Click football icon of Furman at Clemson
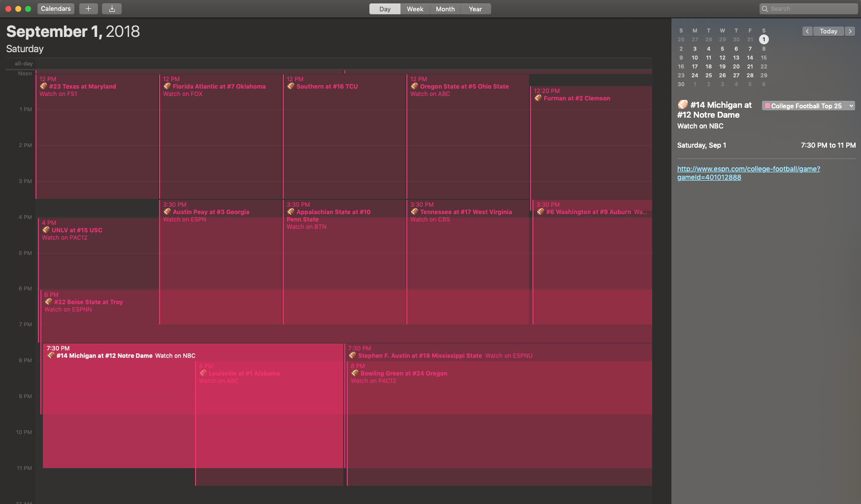The width and height of the screenshot is (861, 504). pos(538,98)
